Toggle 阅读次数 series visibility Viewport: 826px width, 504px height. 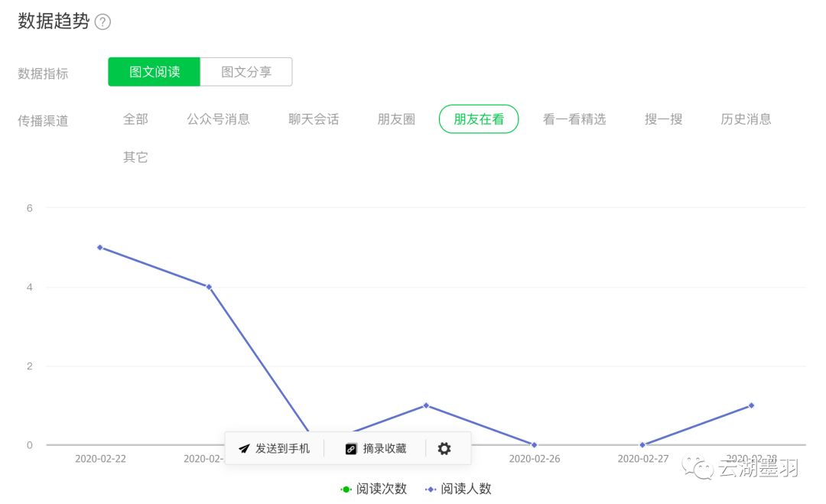coord(374,489)
